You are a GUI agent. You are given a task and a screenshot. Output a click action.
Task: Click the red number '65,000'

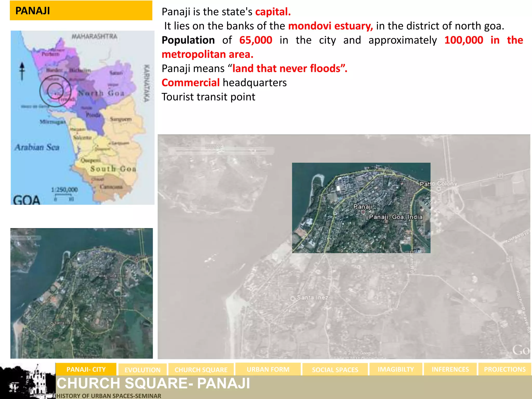(x=256, y=40)
